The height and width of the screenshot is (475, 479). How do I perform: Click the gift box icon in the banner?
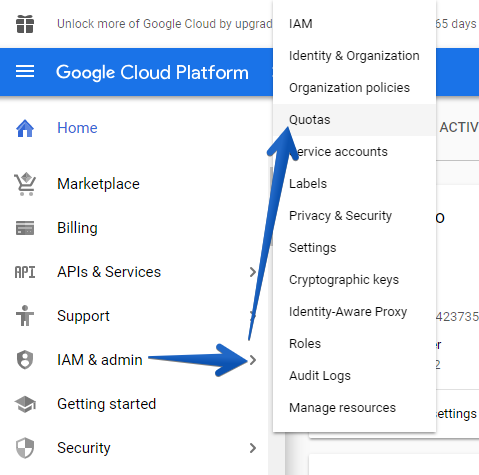(x=25, y=24)
